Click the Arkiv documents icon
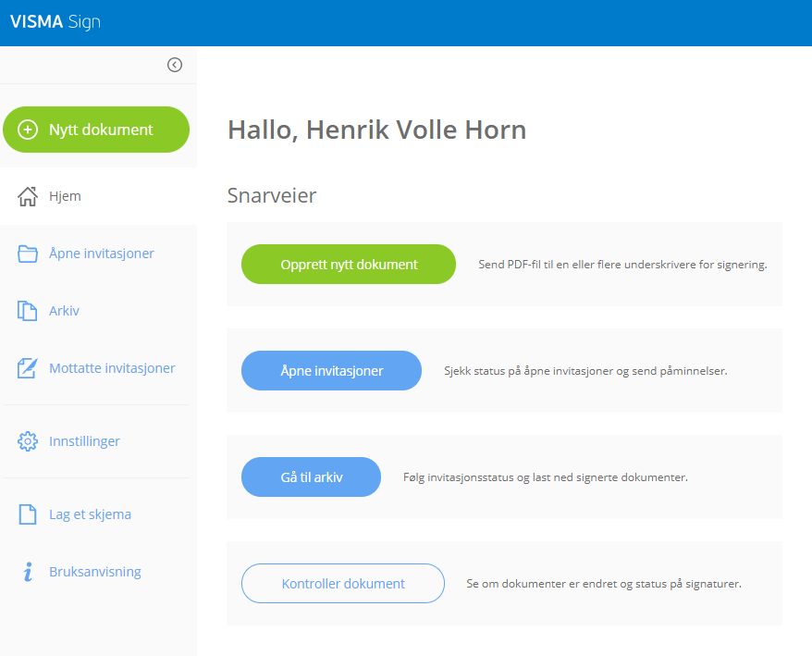 pos(28,311)
